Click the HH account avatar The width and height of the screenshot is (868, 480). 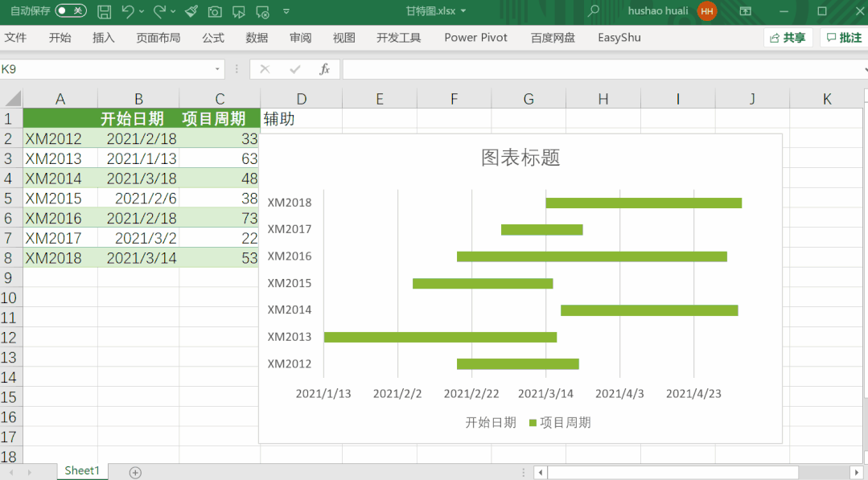(707, 11)
